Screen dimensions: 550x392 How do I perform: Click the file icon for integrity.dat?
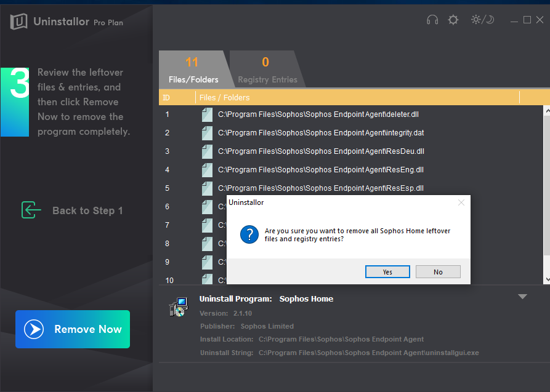(x=207, y=134)
